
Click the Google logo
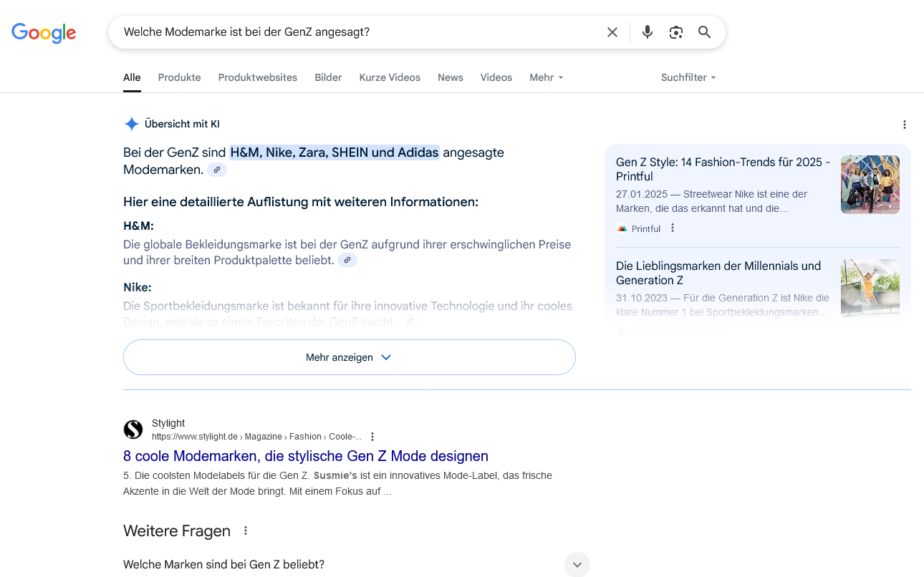click(x=44, y=33)
